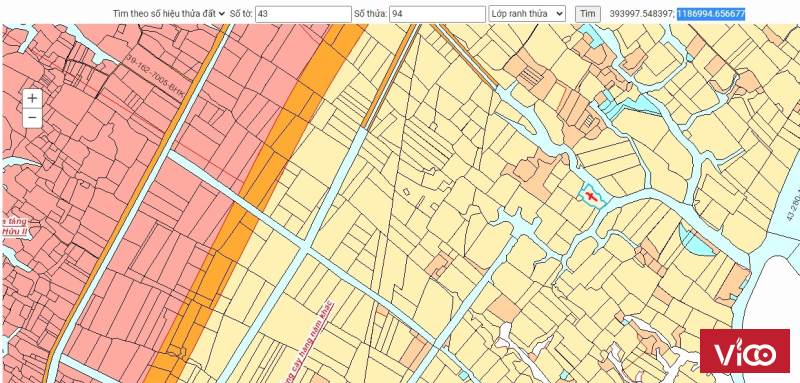The width and height of the screenshot is (800, 383).
Task: Zoom in with the plus button
Action: tap(32, 98)
